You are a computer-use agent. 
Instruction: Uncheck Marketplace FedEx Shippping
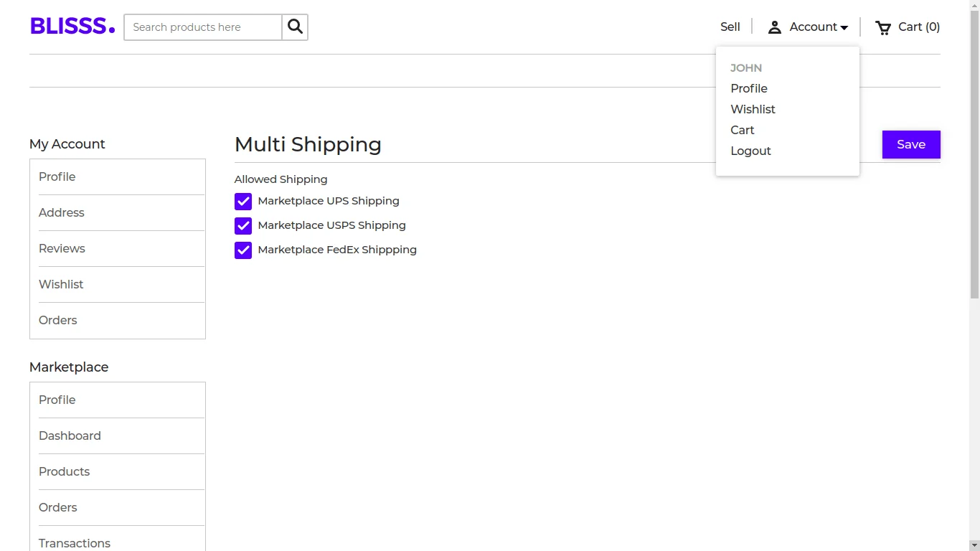(x=243, y=250)
